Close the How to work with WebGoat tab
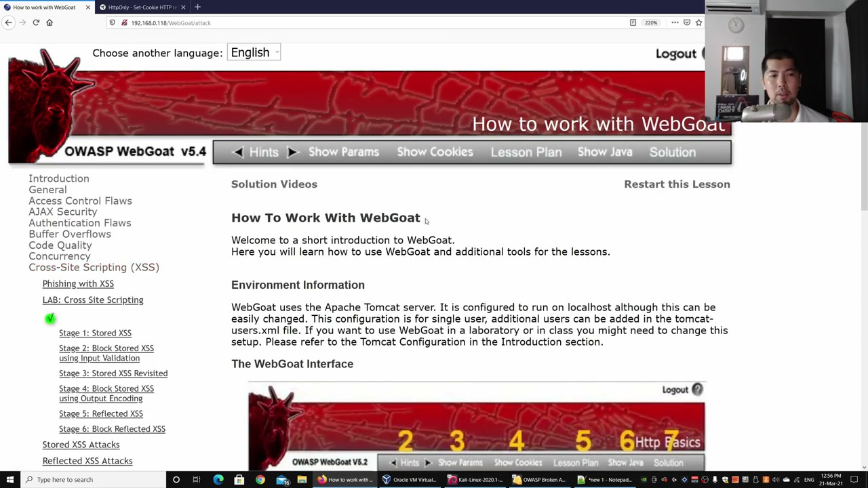The height and width of the screenshot is (488, 868). tap(87, 7)
